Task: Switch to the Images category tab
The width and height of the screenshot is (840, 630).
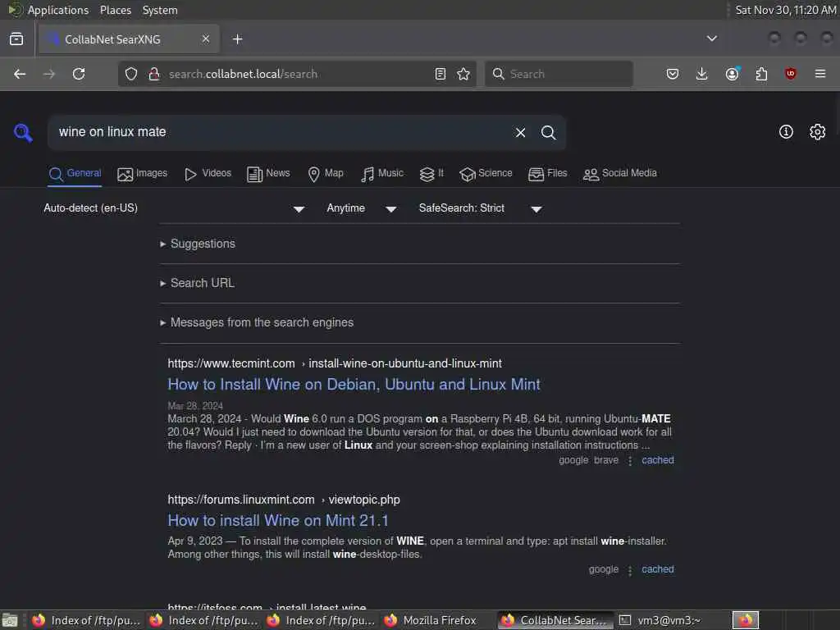Action: point(143,174)
